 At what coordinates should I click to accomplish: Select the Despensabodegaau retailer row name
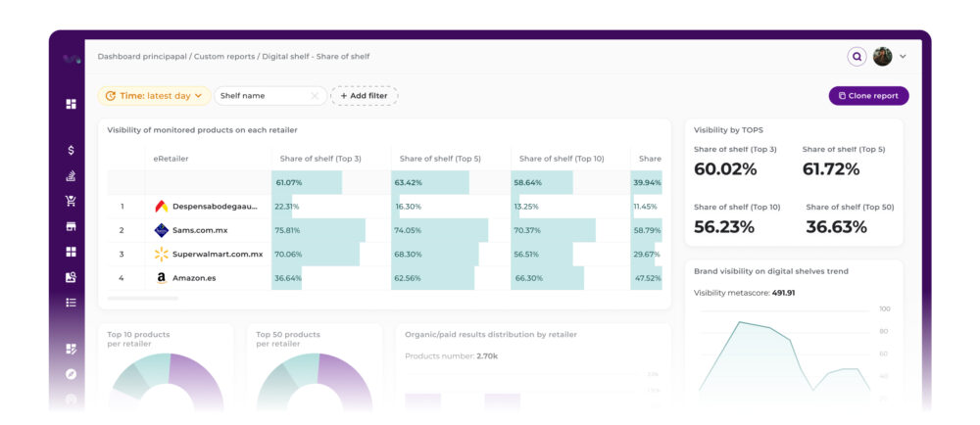point(215,207)
